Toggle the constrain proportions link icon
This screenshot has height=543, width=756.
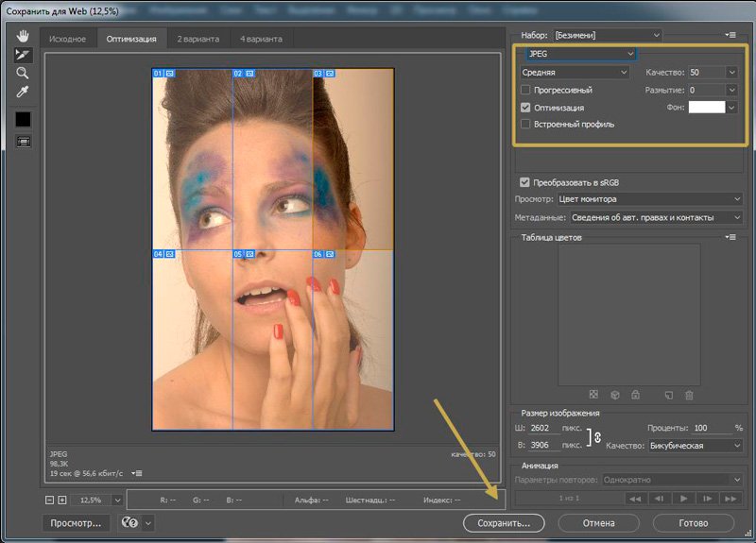597,437
